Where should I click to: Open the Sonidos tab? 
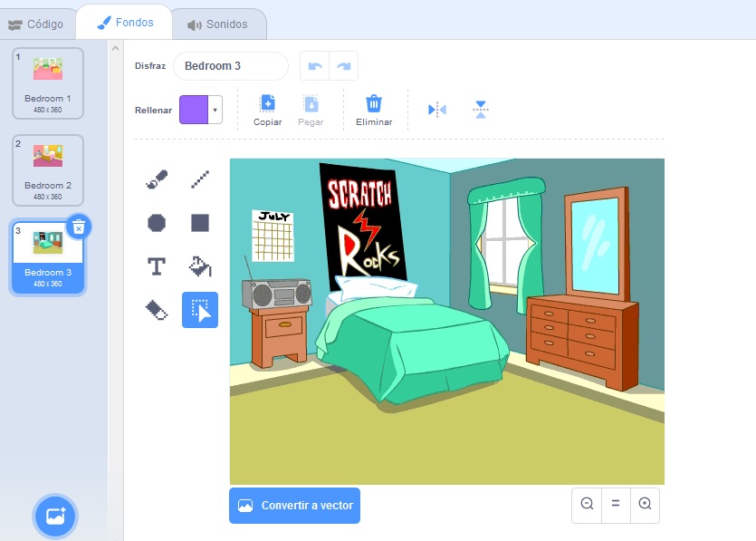click(217, 24)
